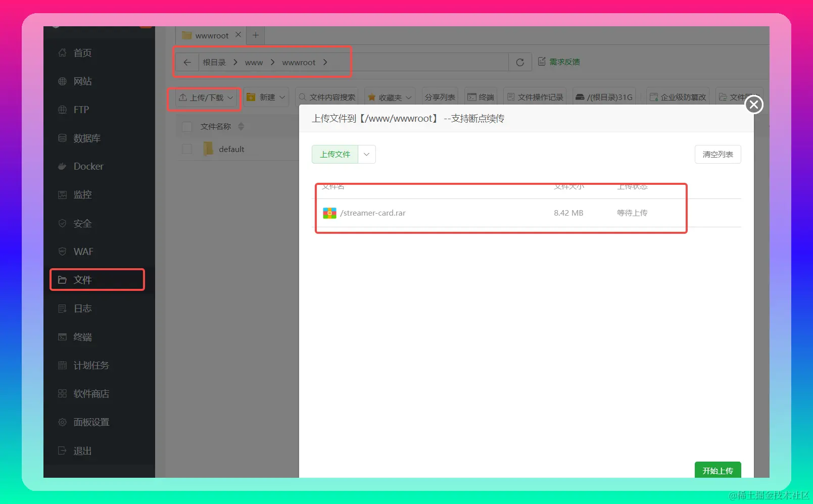Click the 上传文件 button

[335, 154]
